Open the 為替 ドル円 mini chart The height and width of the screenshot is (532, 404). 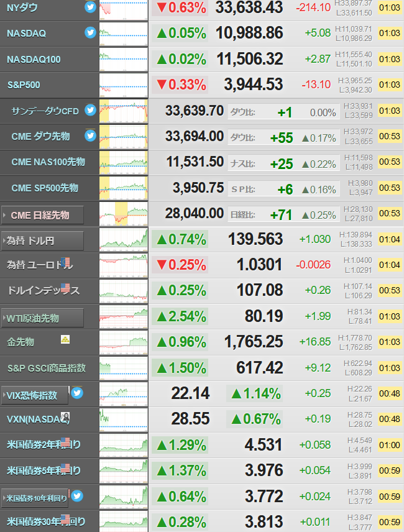(124, 239)
